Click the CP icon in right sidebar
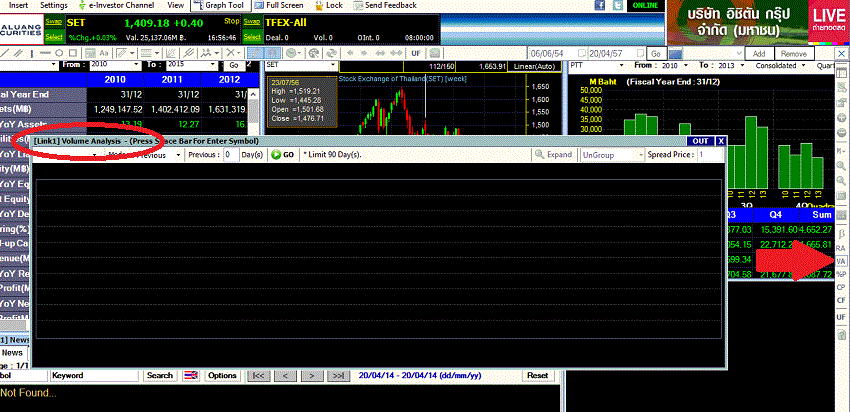Viewport: 850px width, 412px height. coord(841,287)
